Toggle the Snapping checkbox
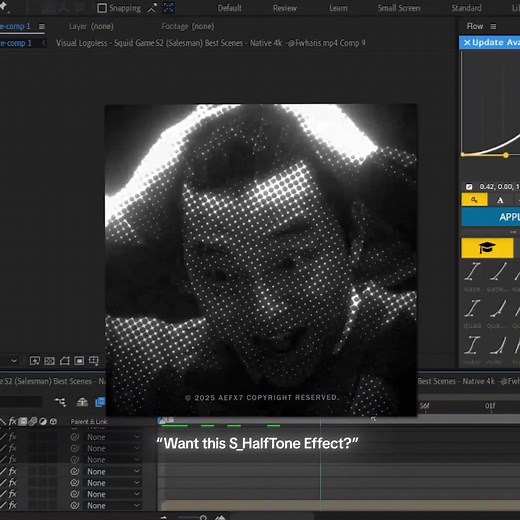Viewport: 520px width, 520px height. point(102,8)
